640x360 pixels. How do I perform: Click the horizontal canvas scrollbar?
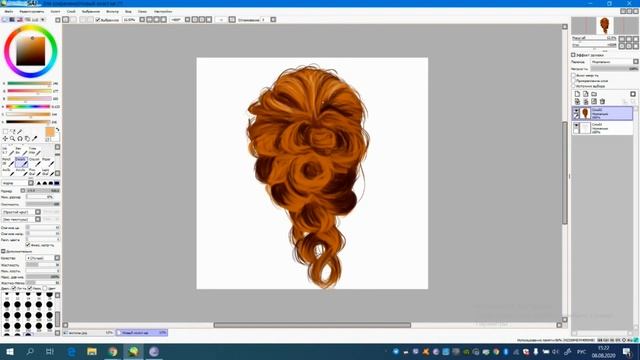pos(312,325)
